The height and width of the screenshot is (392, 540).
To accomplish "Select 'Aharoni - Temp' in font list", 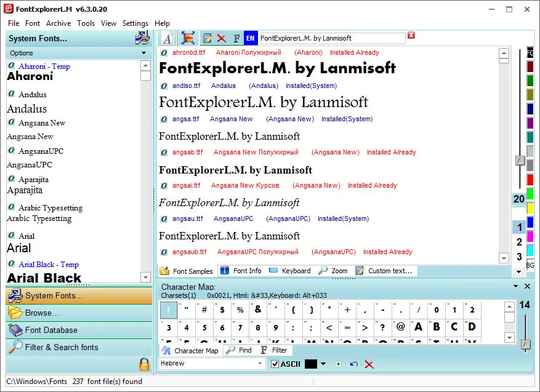I will point(44,66).
